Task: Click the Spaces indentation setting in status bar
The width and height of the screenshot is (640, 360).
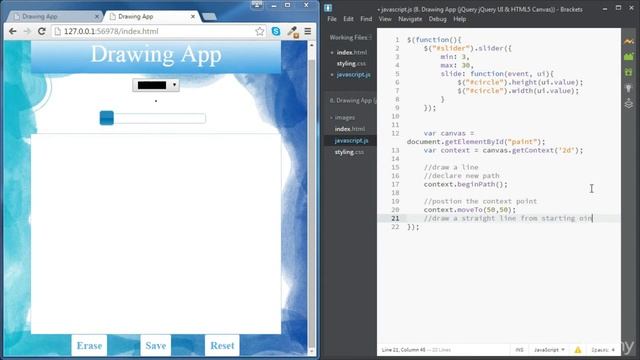Action: (x=603, y=350)
